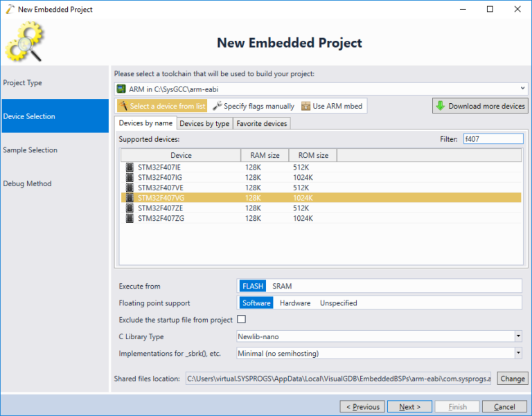Check Exclude the startup file from project

[242, 319]
